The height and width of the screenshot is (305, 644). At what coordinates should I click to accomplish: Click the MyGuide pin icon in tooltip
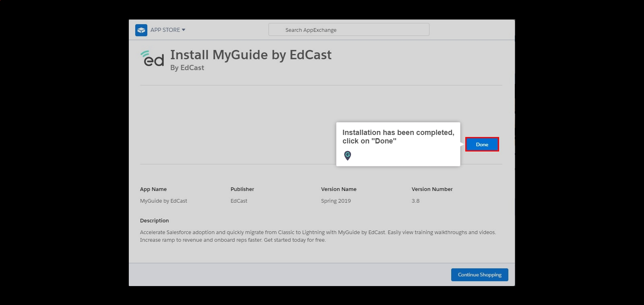point(348,155)
